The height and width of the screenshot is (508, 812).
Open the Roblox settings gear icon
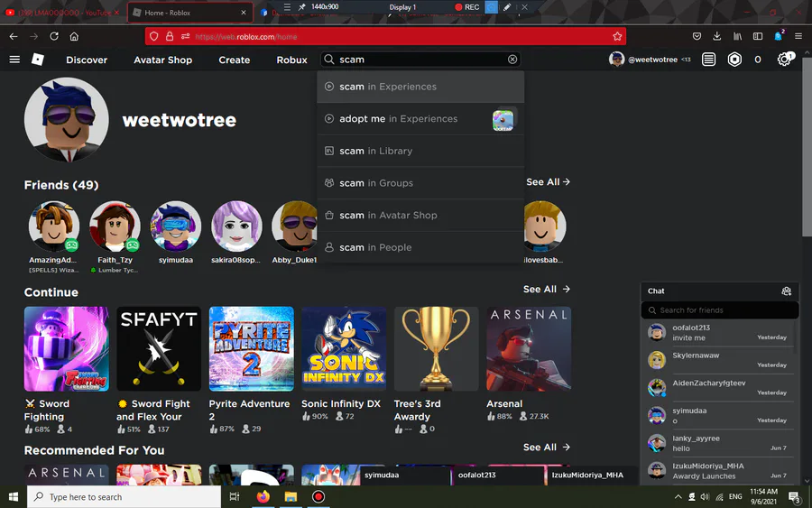tap(785, 60)
